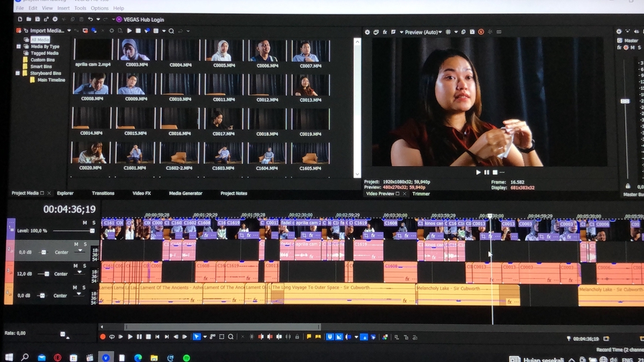
Task: Click the search magnifier in Project Media
Action: (x=171, y=32)
